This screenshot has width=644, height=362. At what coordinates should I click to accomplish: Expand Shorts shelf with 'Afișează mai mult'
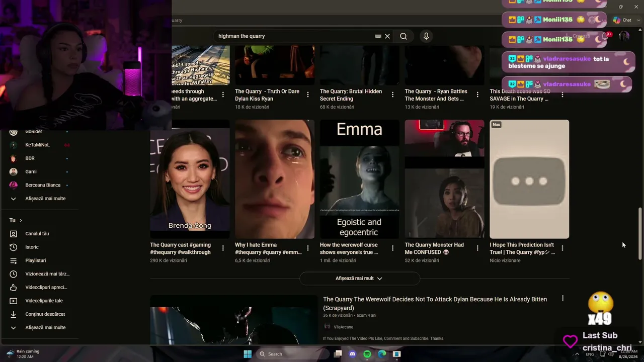pyautogui.click(x=359, y=279)
